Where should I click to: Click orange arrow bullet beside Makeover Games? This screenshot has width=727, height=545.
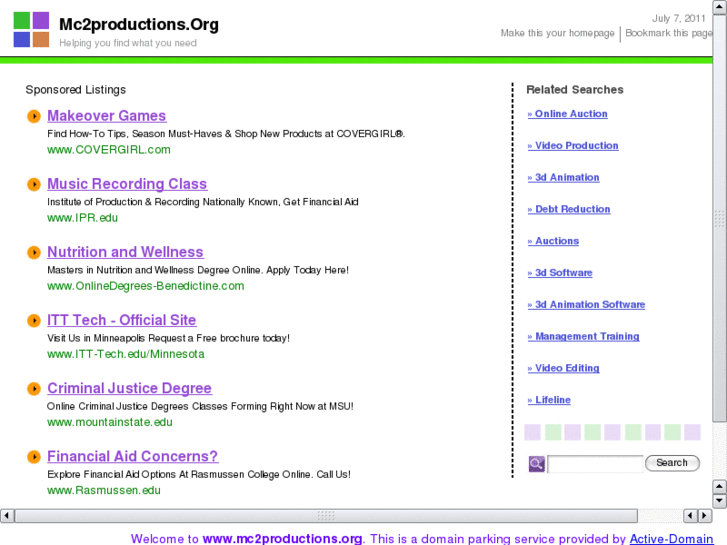[34, 116]
